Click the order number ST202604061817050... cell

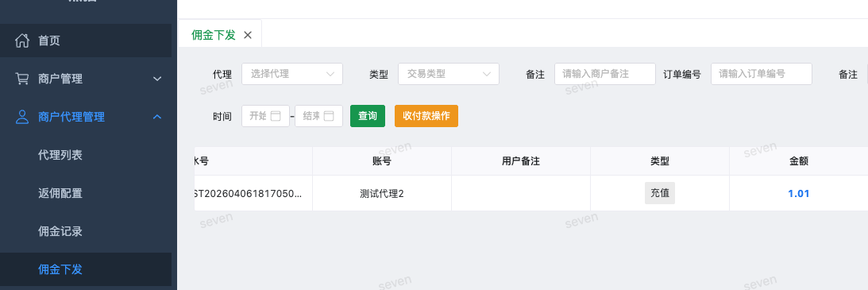253,194
